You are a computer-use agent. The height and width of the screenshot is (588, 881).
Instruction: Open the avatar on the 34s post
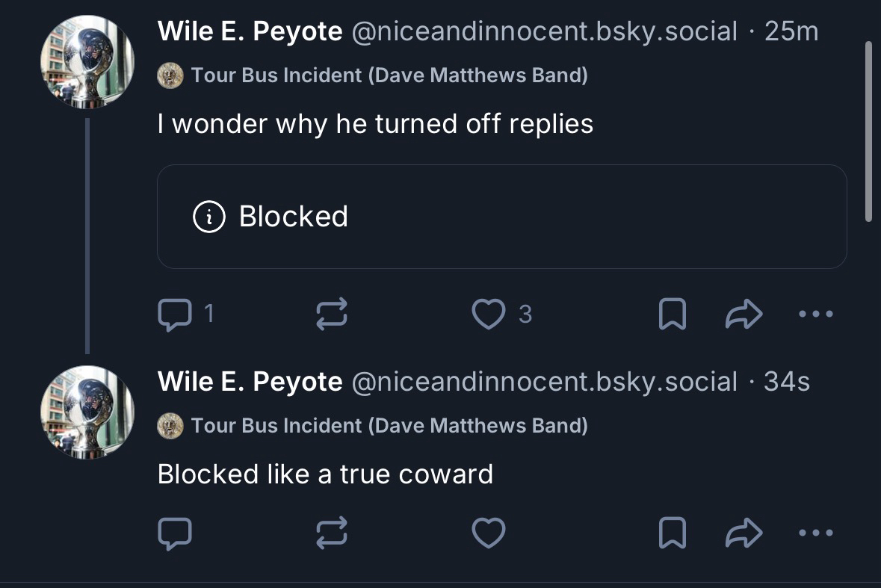87,412
